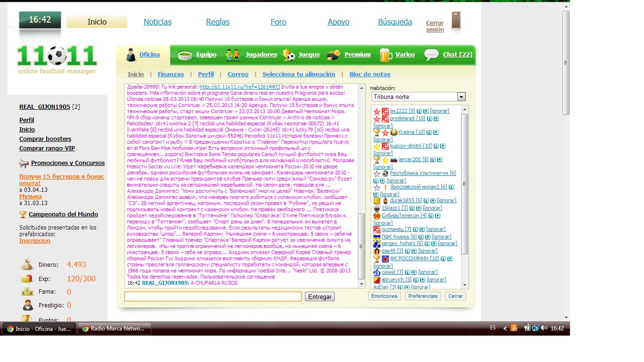Click the Oficina manager icon
Screen dimensions: 644x362
click(x=132, y=55)
